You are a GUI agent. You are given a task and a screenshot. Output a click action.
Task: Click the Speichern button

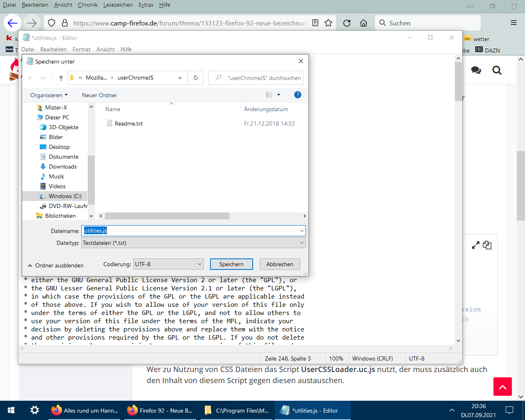pos(231,264)
